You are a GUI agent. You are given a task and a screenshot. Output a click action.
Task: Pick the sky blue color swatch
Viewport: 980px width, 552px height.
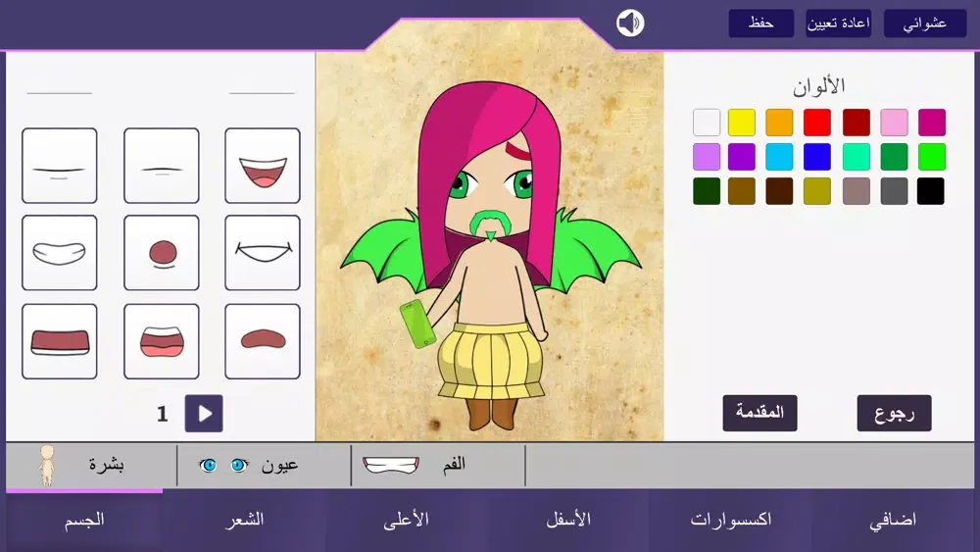coord(779,157)
